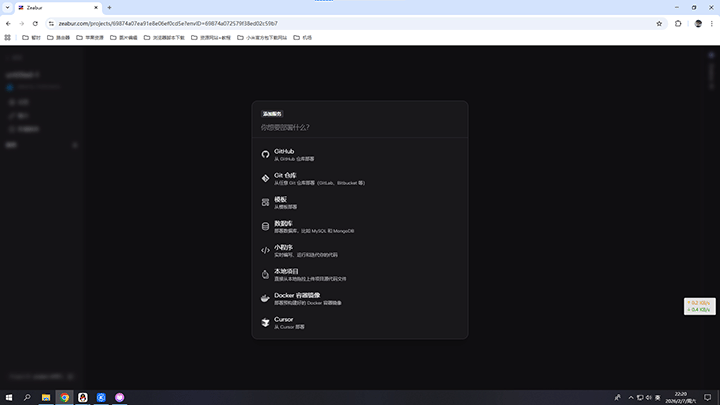The height and width of the screenshot is (405, 720).
Task: Click the 本地项目 upload icon
Action: point(265,274)
